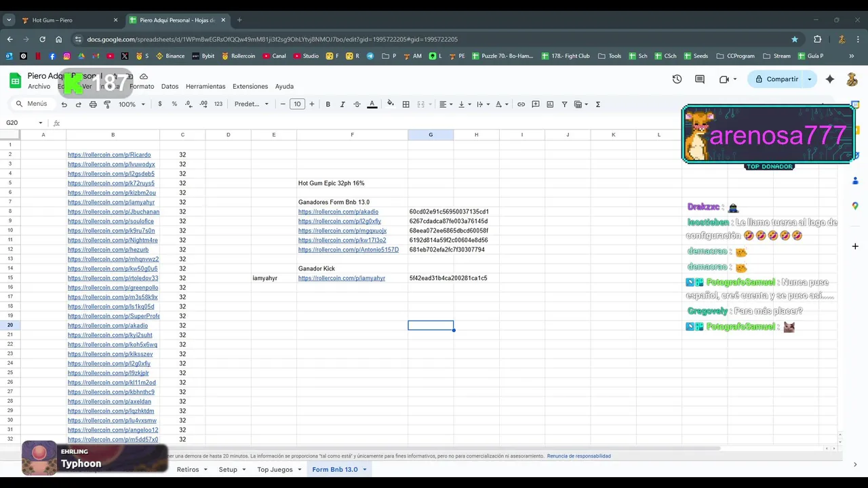Open the rollercoin.com/p/akadio winner link

338,212
